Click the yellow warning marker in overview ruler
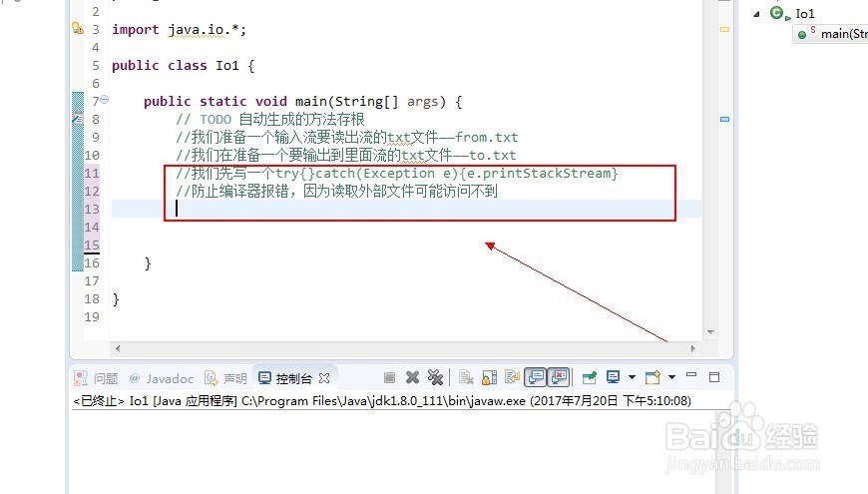Viewport: 868px width, 494px height. click(724, 29)
